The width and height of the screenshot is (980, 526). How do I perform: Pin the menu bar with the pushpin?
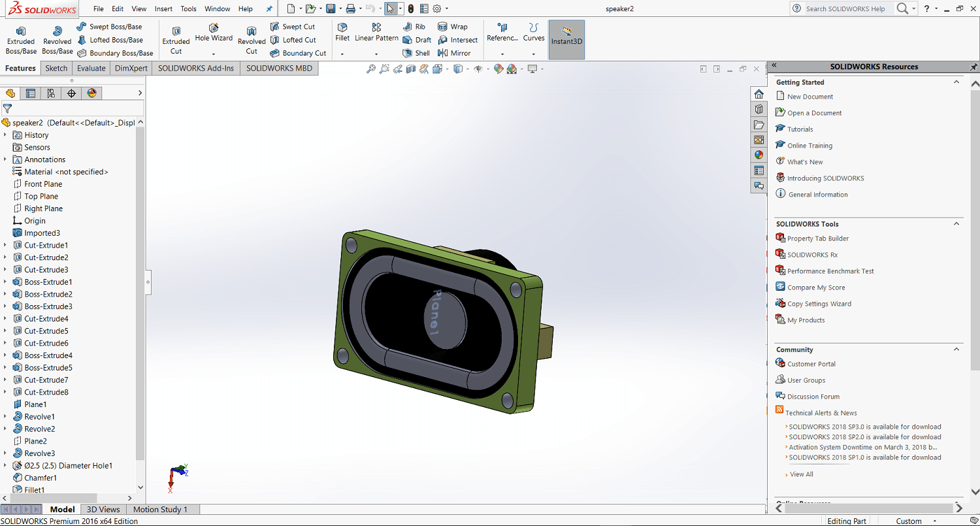pyautogui.click(x=269, y=8)
